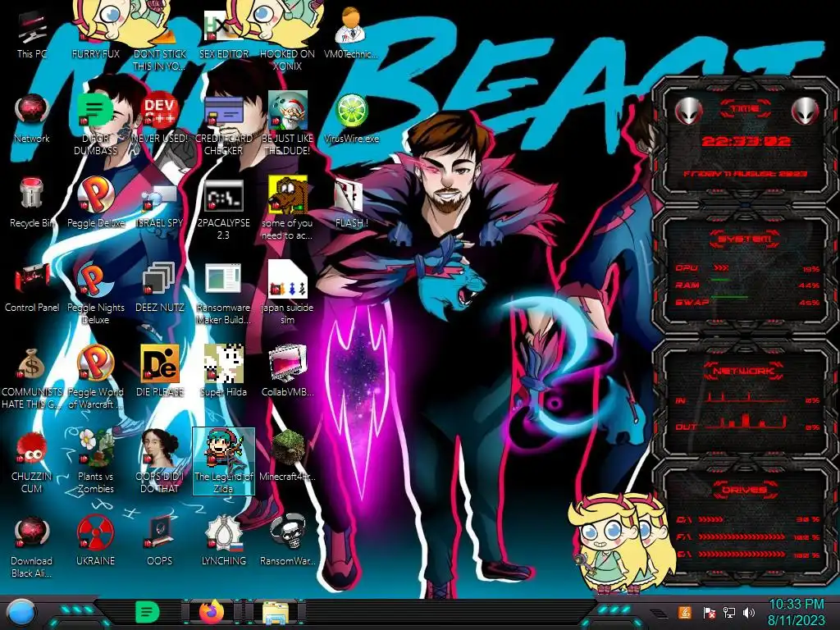
Task: Click the Java tray icon
Action: click(x=684, y=612)
